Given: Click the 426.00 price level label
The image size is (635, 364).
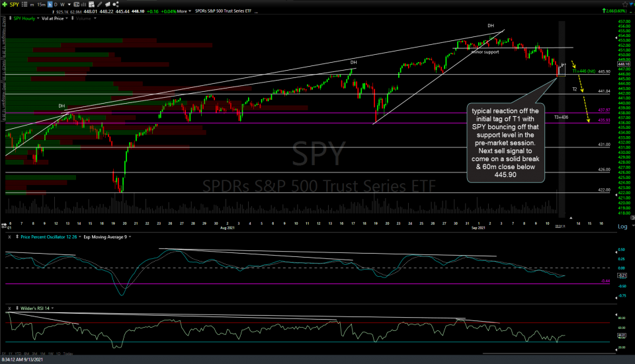Looking at the screenshot, I should (x=604, y=170).
